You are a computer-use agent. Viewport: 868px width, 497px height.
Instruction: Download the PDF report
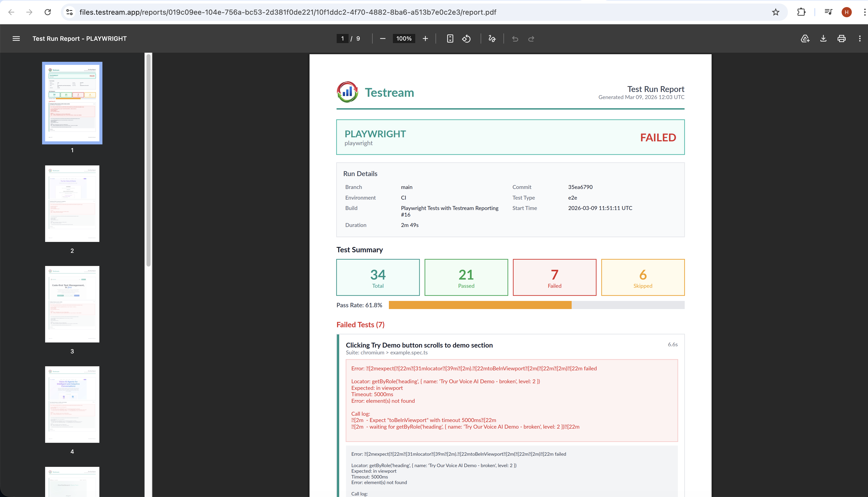coord(823,39)
